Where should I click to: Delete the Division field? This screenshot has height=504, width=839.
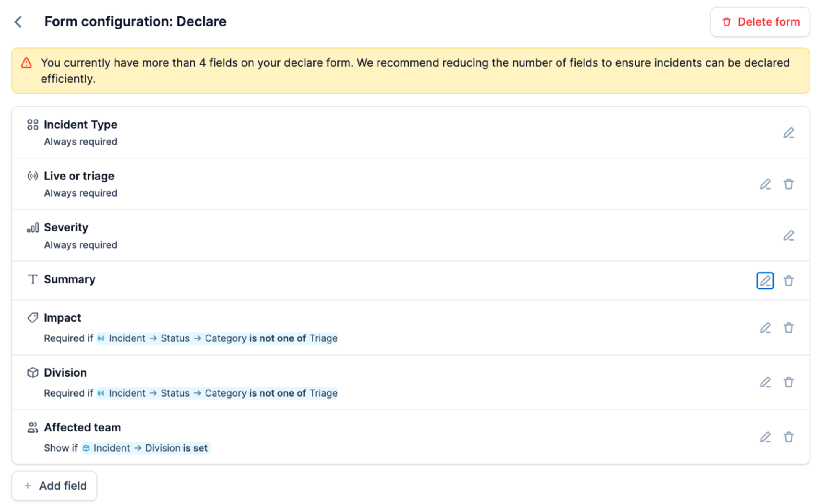[788, 382]
